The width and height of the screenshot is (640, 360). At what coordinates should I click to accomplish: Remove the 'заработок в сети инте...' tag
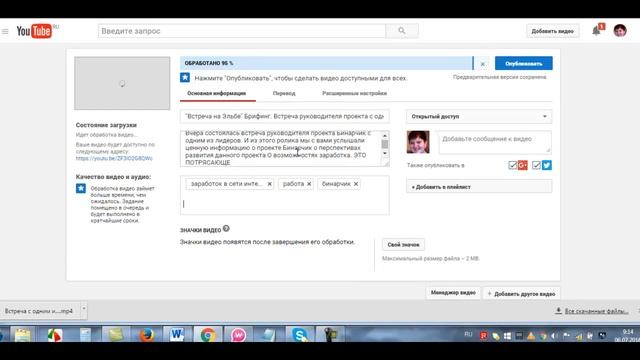click(269, 184)
